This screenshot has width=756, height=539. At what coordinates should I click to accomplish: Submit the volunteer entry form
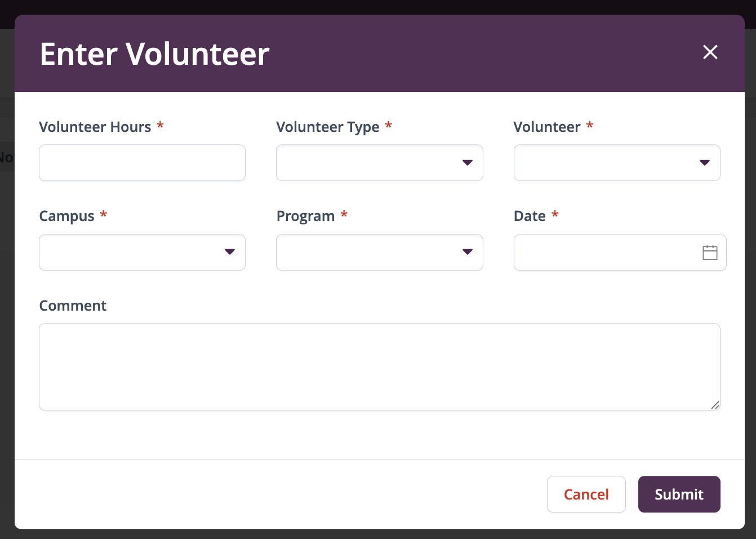(x=679, y=494)
